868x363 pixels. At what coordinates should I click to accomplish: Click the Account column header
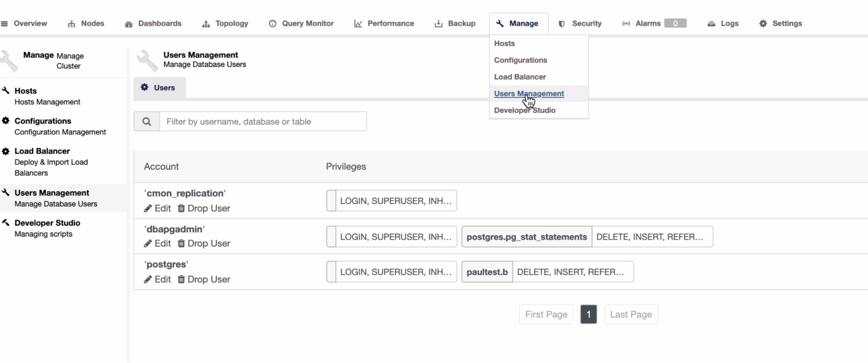[162, 167]
